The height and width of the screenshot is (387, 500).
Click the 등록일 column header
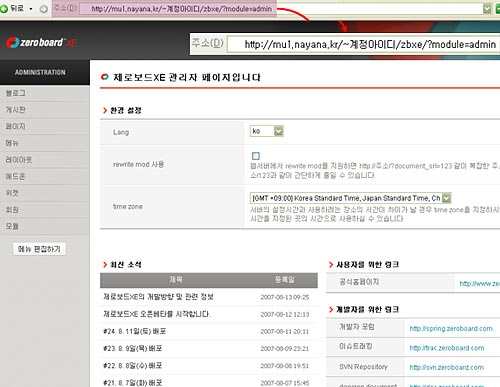(x=285, y=280)
